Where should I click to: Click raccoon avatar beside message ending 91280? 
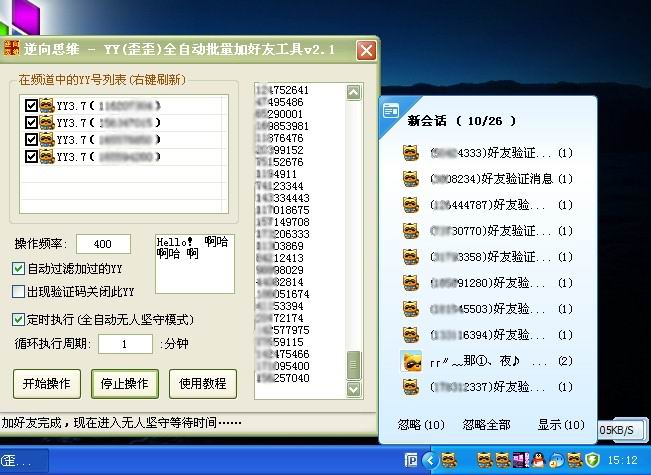[x=411, y=283]
